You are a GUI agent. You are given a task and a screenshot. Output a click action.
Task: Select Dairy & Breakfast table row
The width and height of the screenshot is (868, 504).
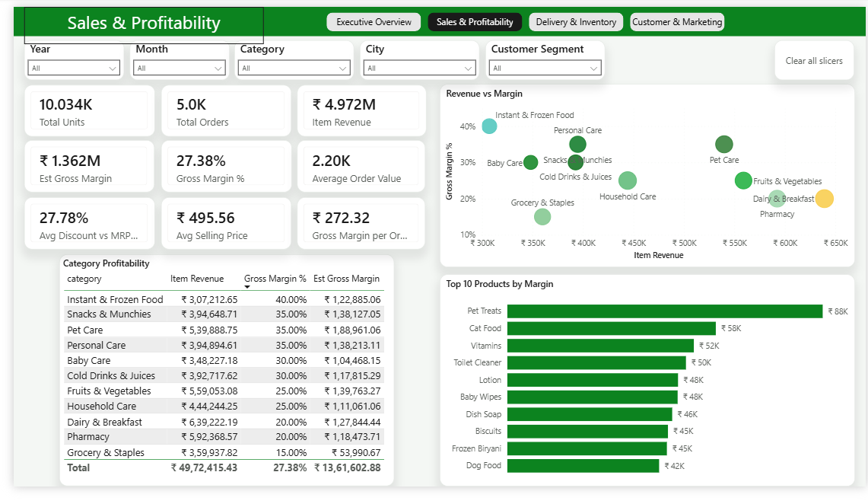224,422
